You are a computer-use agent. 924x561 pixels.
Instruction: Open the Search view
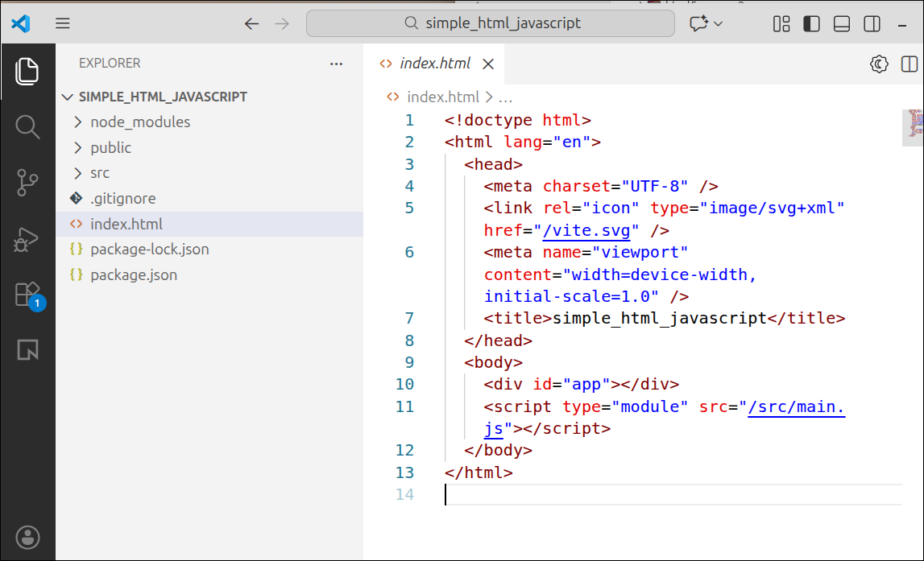[x=28, y=127]
